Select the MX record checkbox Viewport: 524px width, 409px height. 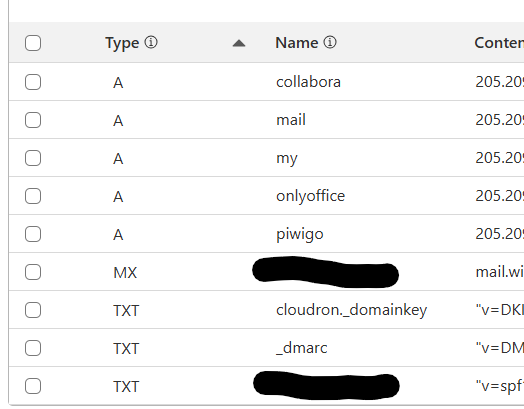[33, 272]
